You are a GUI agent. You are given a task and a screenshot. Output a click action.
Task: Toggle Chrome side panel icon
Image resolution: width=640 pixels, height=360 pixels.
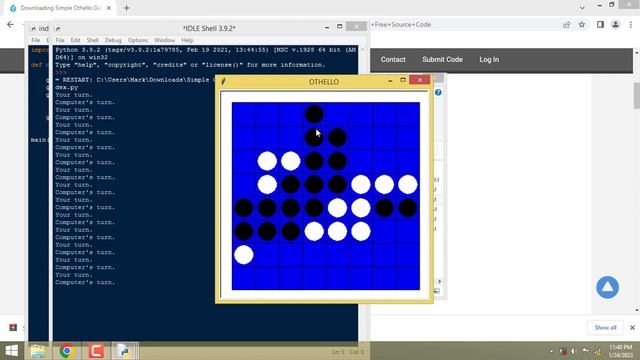[600, 25]
